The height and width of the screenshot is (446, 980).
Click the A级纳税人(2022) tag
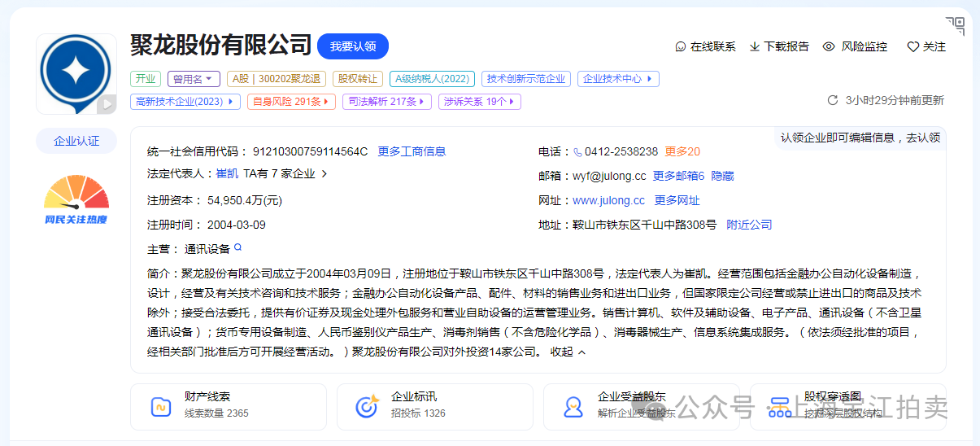tap(433, 79)
